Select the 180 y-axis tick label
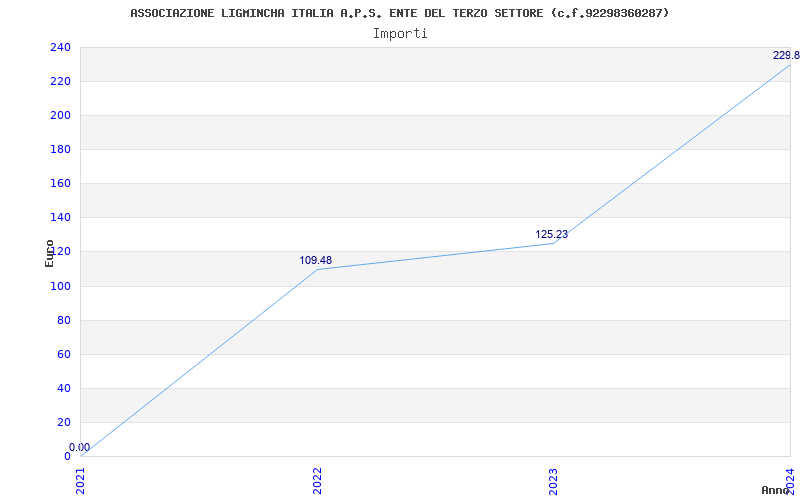The width and height of the screenshot is (800, 500). pos(59,150)
